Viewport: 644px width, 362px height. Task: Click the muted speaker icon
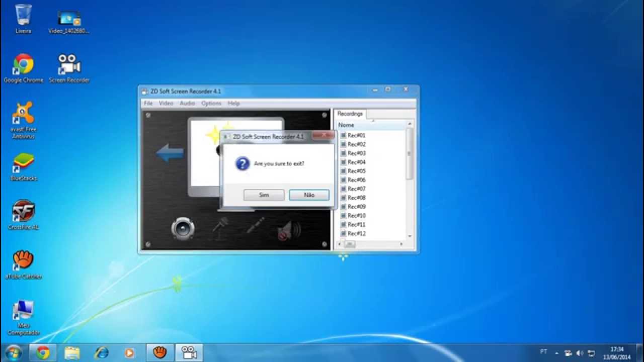coord(289,231)
